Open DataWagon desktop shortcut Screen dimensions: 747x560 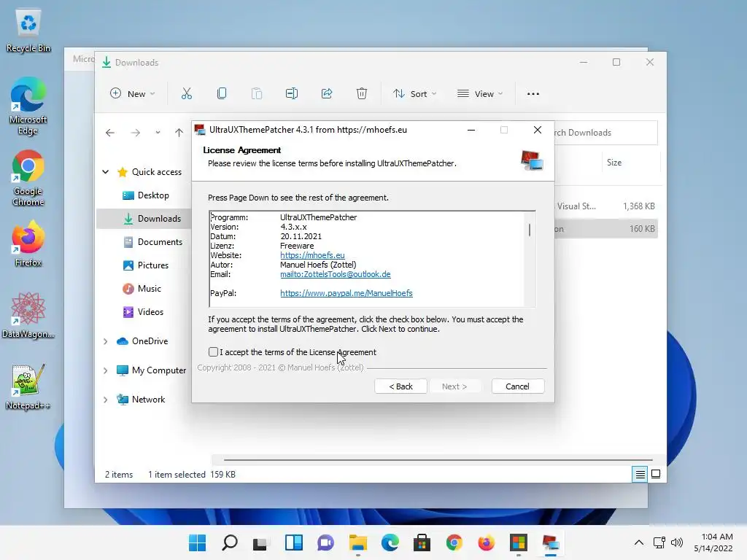point(28,315)
